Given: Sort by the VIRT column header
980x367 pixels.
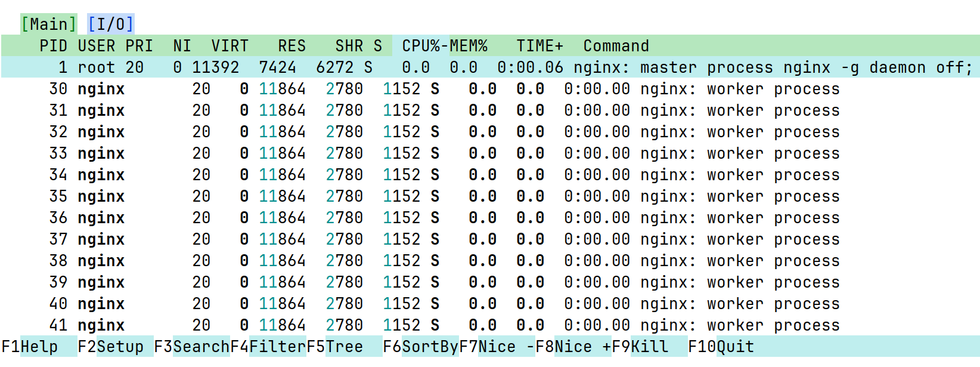Looking at the screenshot, I should click(229, 46).
